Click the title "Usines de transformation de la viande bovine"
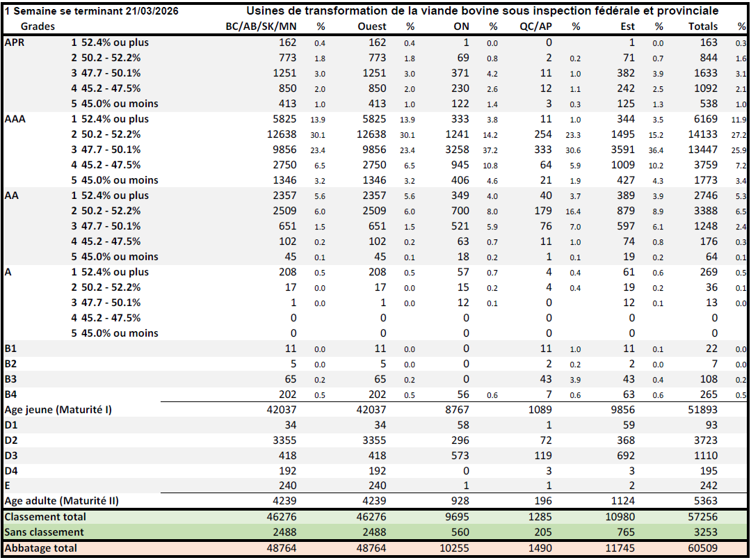This screenshot has width=751, height=560. [x=482, y=11]
